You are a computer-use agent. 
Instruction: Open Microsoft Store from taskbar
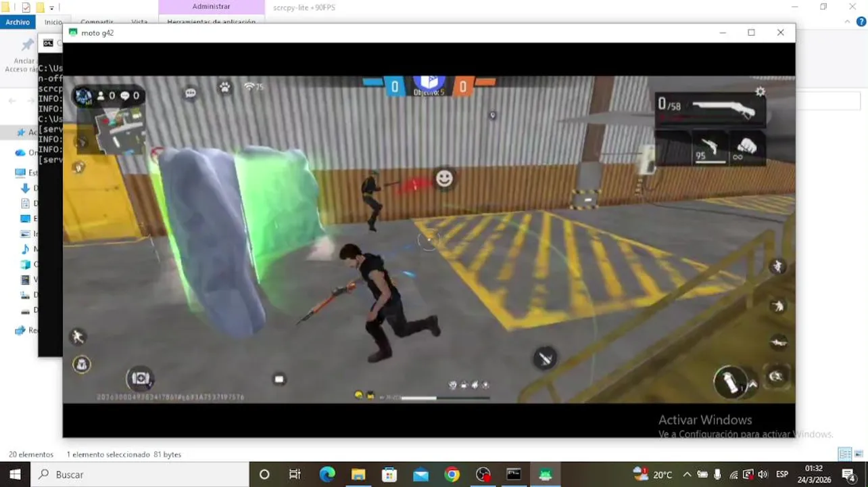tap(389, 474)
